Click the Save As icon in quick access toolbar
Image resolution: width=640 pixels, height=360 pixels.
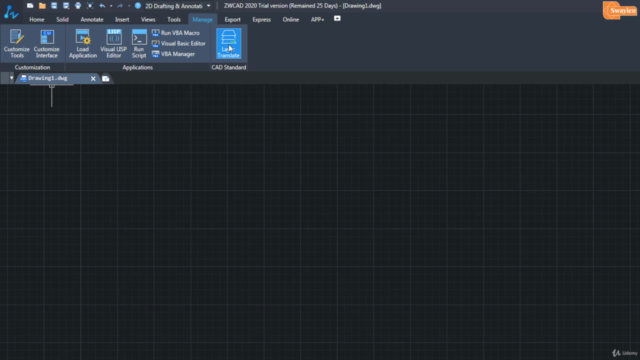coord(66,6)
